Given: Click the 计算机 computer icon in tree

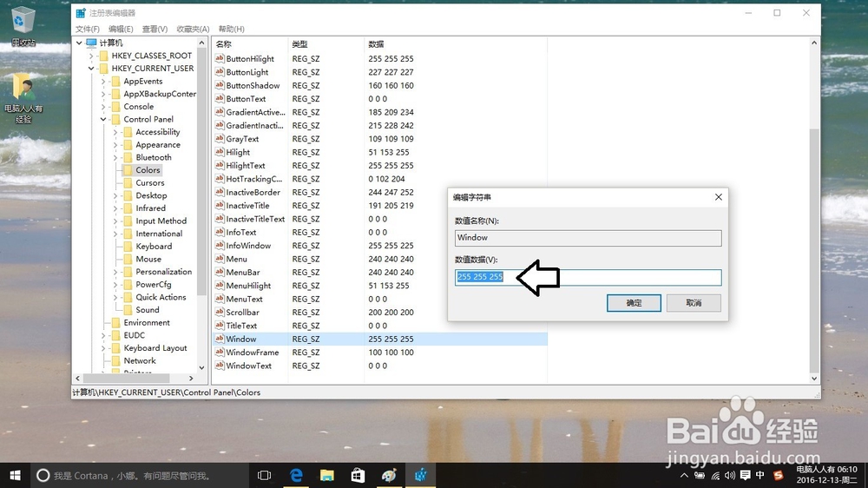Looking at the screenshot, I should pyautogui.click(x=91, y=43).
